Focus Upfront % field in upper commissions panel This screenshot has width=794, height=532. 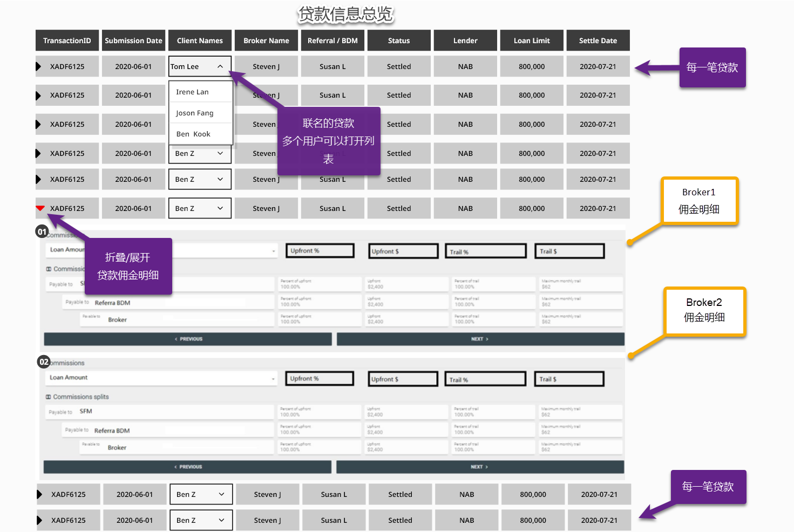tap(320, 251)
